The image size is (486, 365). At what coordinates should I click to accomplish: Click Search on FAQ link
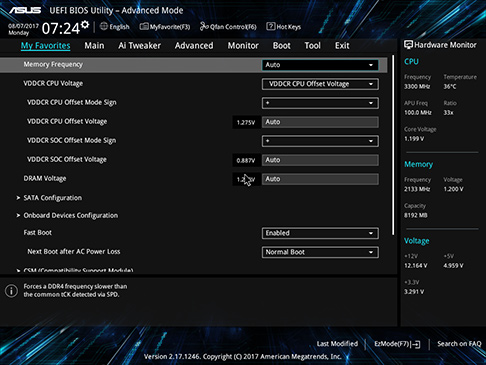point(459,344)
